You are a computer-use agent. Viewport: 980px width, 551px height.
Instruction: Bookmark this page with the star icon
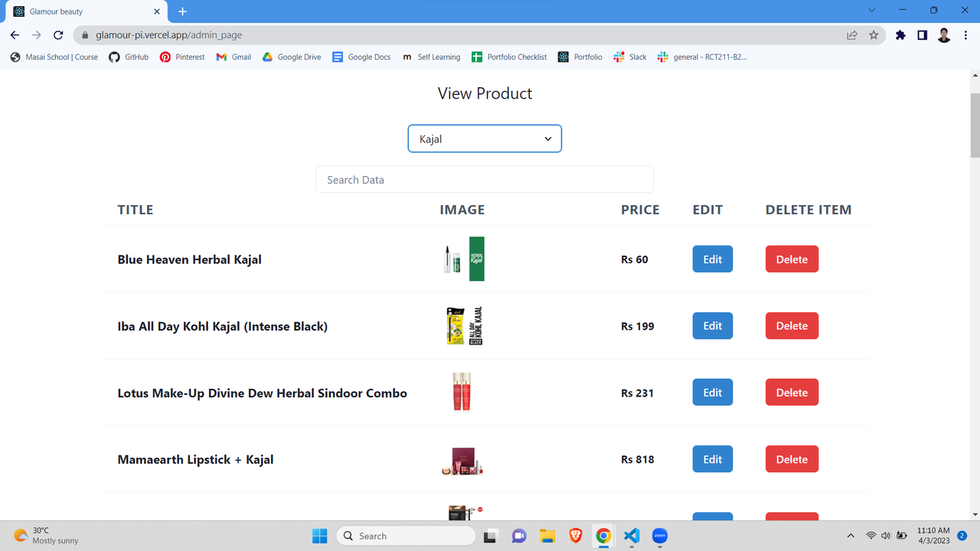click(x=874, y=35)
